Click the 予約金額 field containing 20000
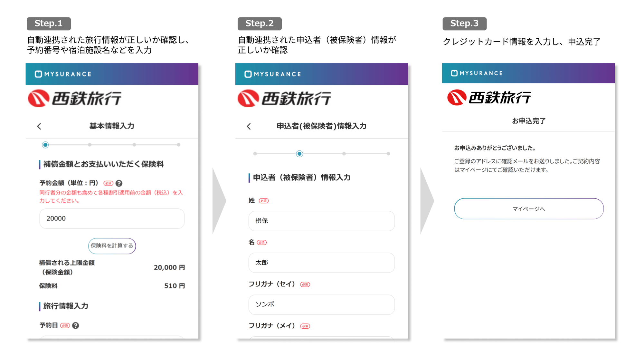The width and height of the screenshot is (644, 357). tap(112, 218)
